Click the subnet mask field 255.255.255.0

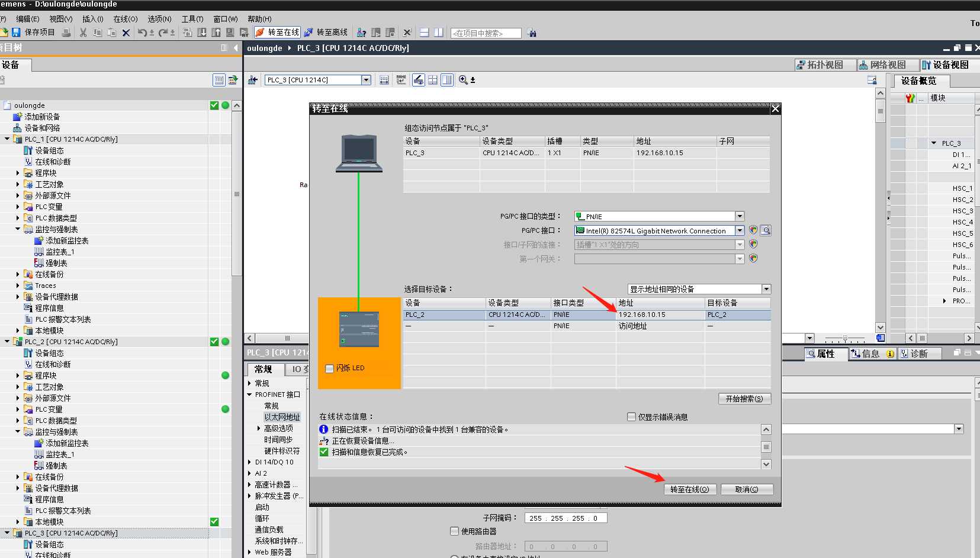pyautogui.click(x=565, y=518)
